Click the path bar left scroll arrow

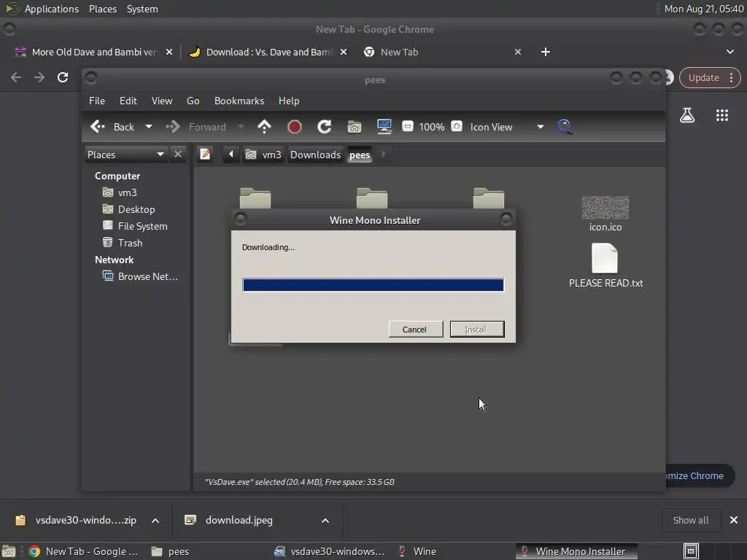(231, 155)
